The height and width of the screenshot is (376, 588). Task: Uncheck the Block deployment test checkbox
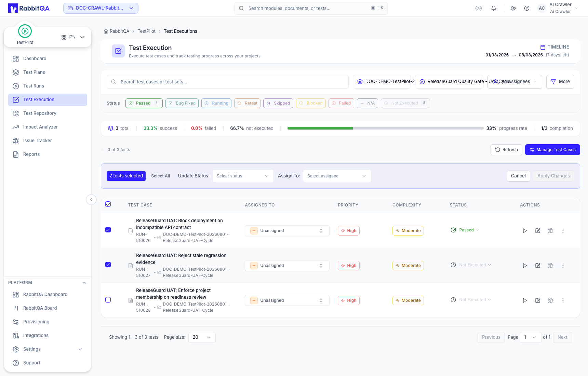click(108, 230)
